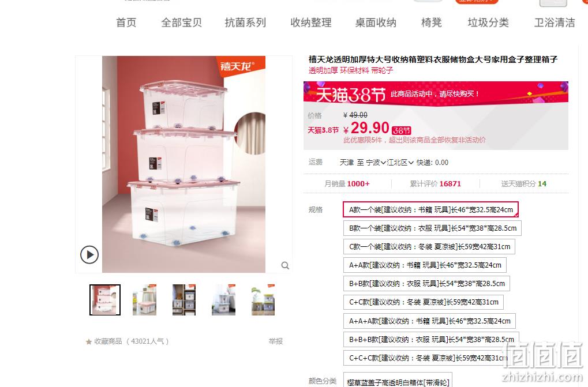Screen dimensions: 588x387
Task: Click the star icon to favorite product
Action: [88, 341]
